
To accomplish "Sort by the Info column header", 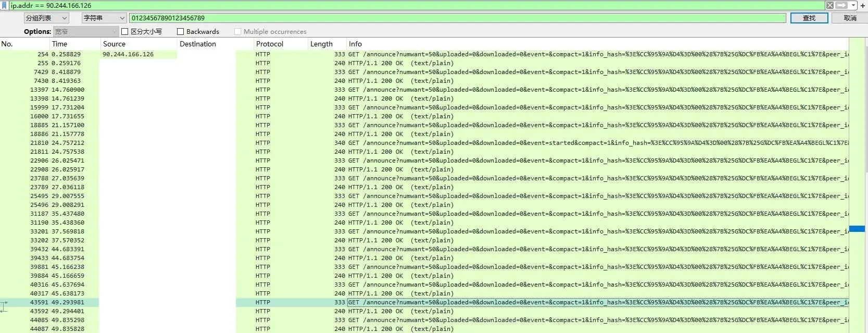I will pos(597,44).
